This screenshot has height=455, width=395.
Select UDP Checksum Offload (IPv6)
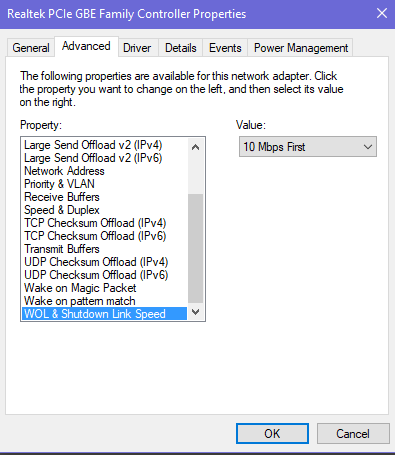coord(104,275)
